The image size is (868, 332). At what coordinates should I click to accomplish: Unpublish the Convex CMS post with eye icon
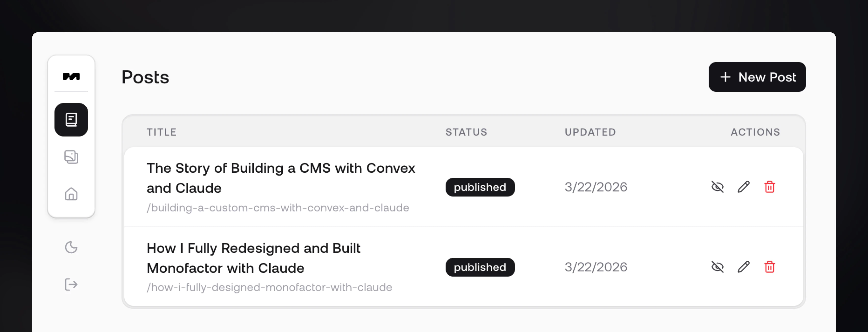pyautogui.click(x=717, y=187)
